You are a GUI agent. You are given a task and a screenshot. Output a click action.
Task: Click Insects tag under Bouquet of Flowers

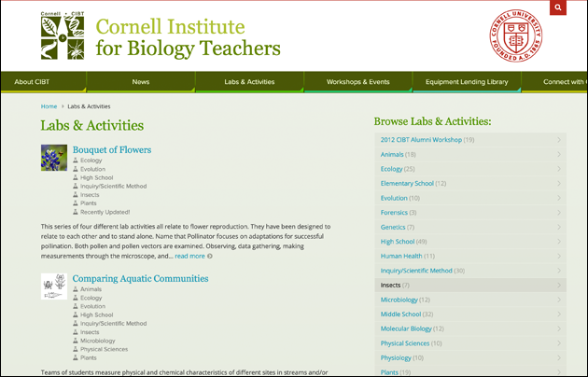(x=90, y=195)
